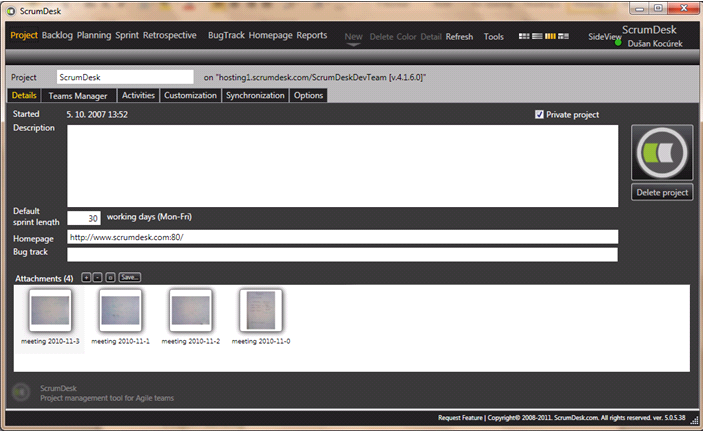Toggle the SideView panel
The height and width of the screenshot is (431, 703).
603,37
